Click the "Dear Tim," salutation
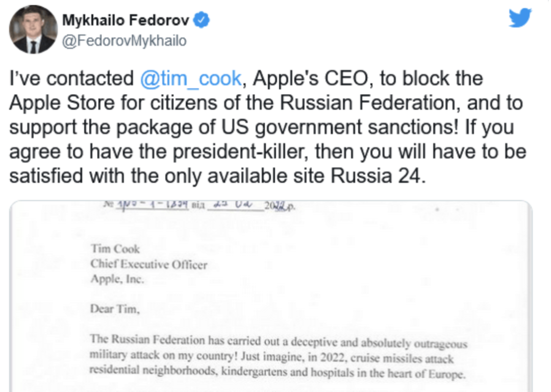The width and height of the screenshot is (551, 392). (x=114, y=309)
